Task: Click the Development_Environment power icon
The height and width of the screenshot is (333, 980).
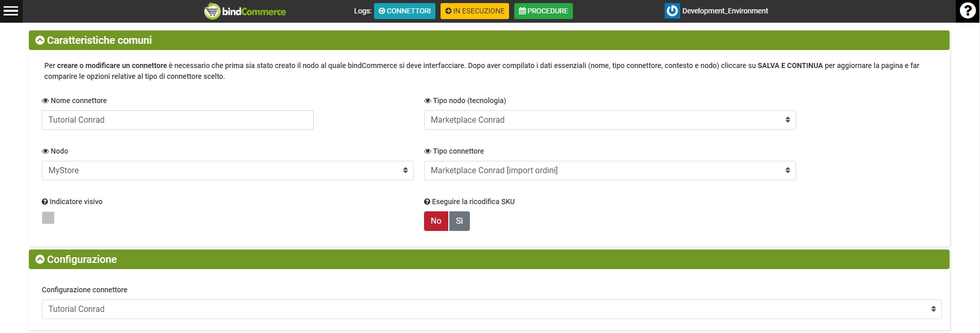Action: click(x=672, y=11)
